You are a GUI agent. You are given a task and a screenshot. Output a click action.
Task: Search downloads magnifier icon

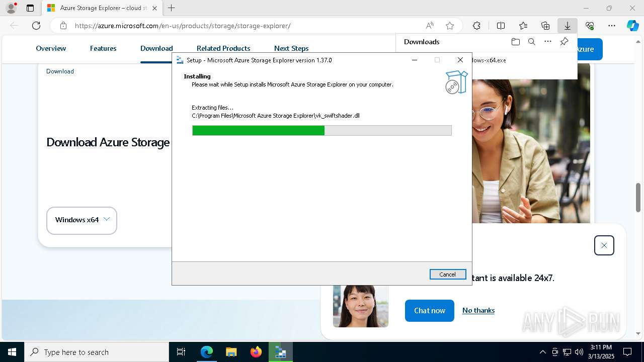click(531, 42)
